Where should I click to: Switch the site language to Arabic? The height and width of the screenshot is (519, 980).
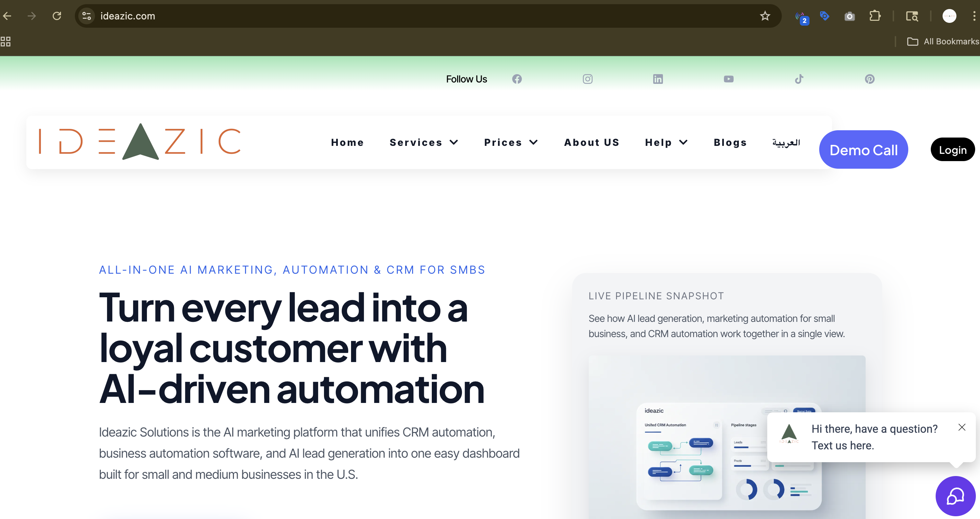[786, 142]
